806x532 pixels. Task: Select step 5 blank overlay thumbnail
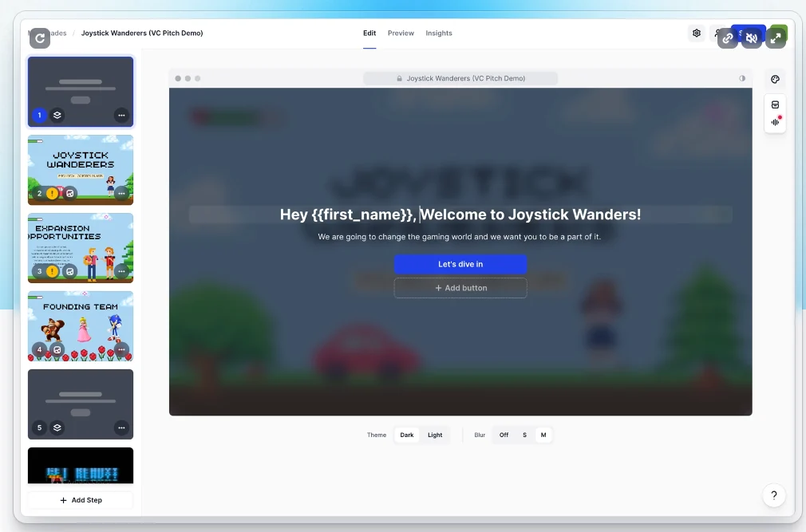coord(81,404)
